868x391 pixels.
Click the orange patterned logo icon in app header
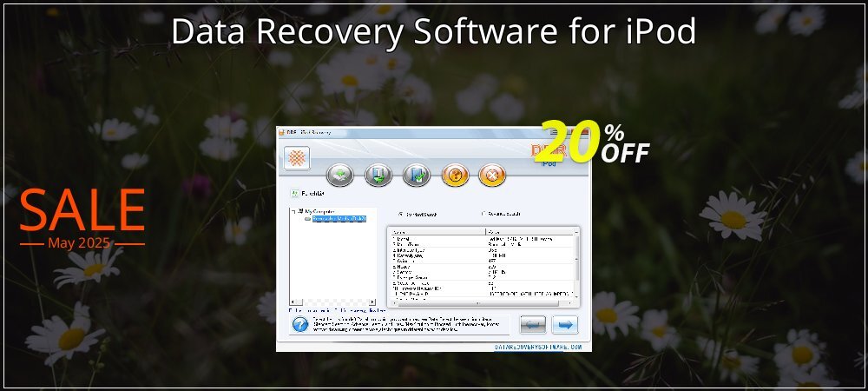pyautogui.click(x=297, y=158)
